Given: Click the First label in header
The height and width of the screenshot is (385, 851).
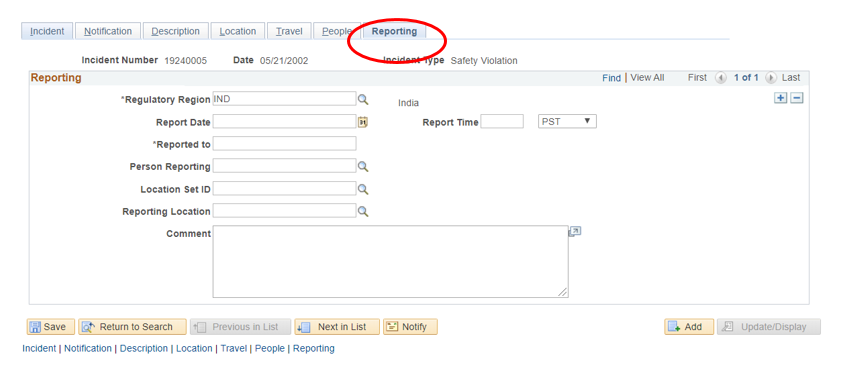Looking at the screenshot, I should pyautogui.click(x=697, y=78).
